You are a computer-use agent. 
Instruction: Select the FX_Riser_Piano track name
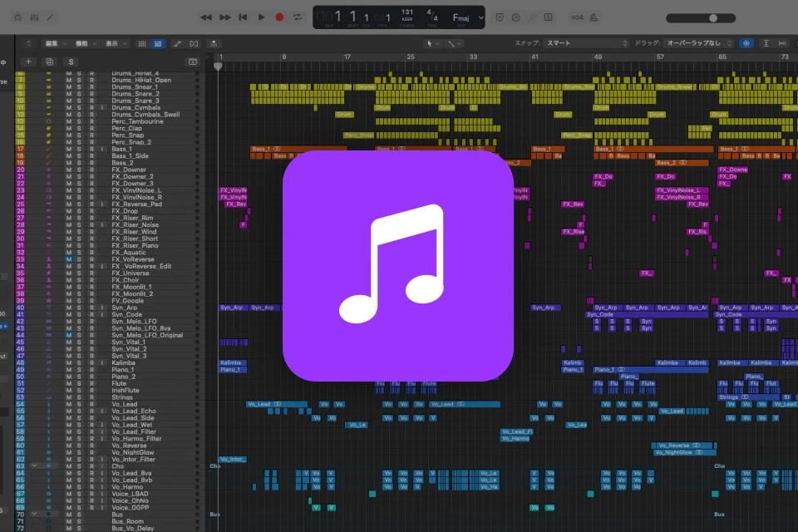pos(135,245)
